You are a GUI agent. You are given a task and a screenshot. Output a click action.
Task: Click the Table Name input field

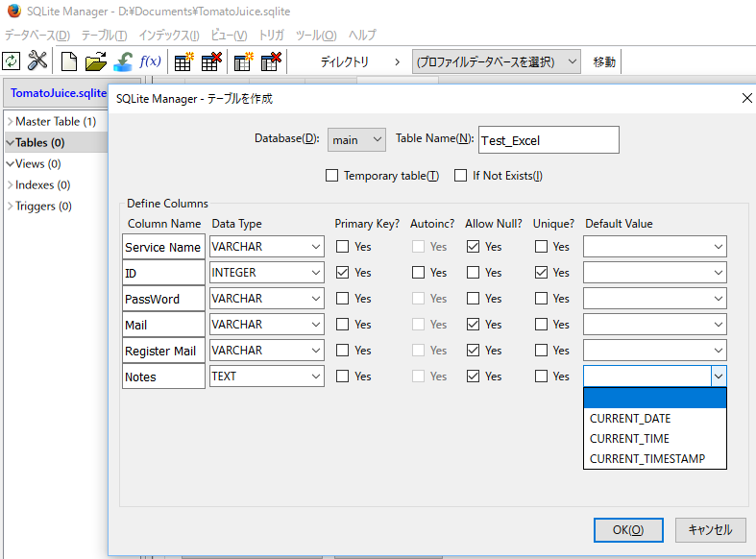549,140
